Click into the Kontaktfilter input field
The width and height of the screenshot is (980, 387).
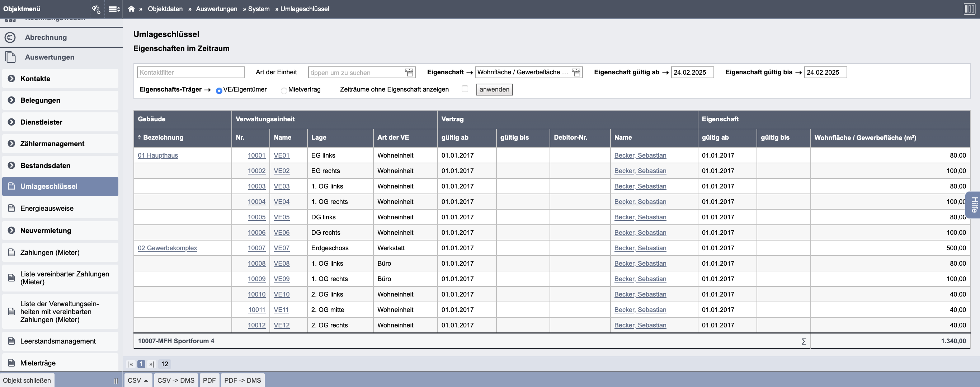click(190, 73)
